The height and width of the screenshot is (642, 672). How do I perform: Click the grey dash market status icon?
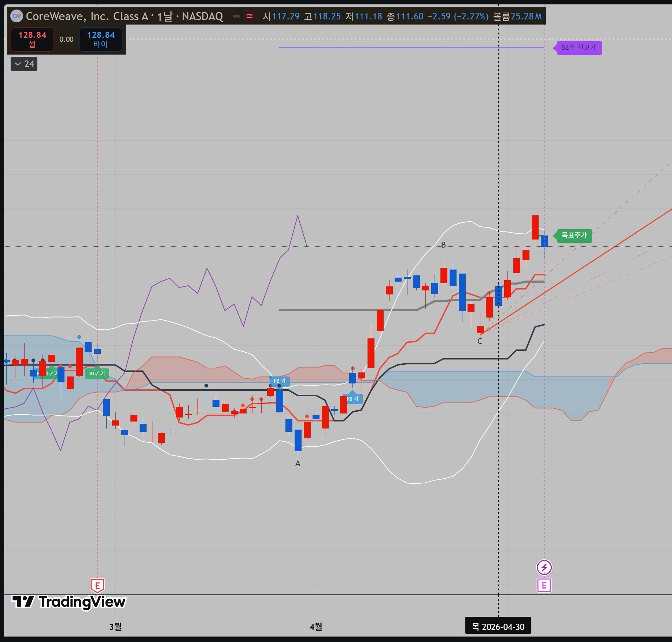coord(236,16)
